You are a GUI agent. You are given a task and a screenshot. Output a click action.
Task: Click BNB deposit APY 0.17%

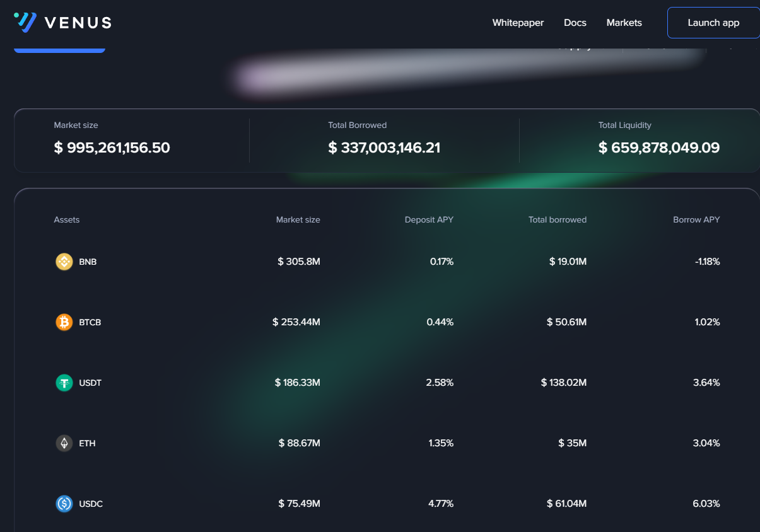pos(441,262)
